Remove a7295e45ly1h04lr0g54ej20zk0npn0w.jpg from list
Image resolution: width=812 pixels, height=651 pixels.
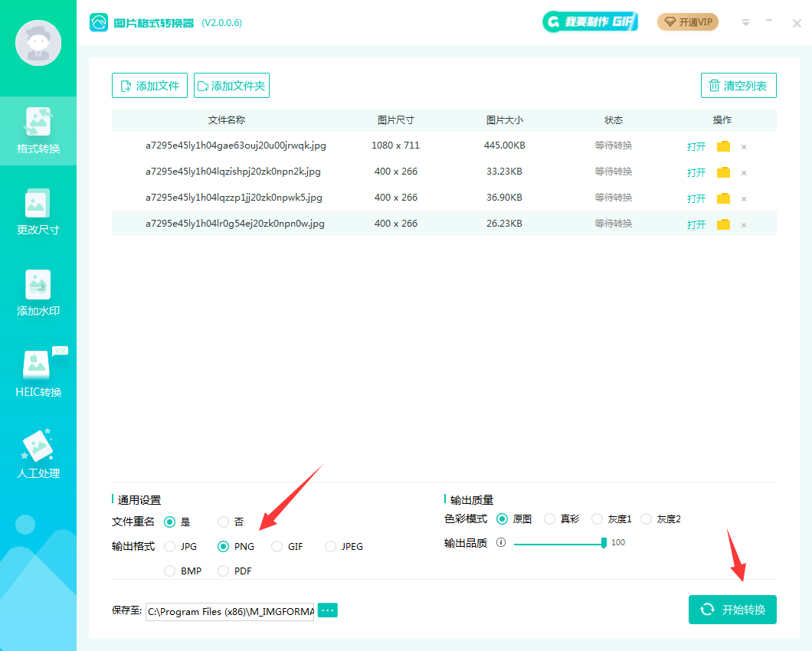click(x=744, y=224)
